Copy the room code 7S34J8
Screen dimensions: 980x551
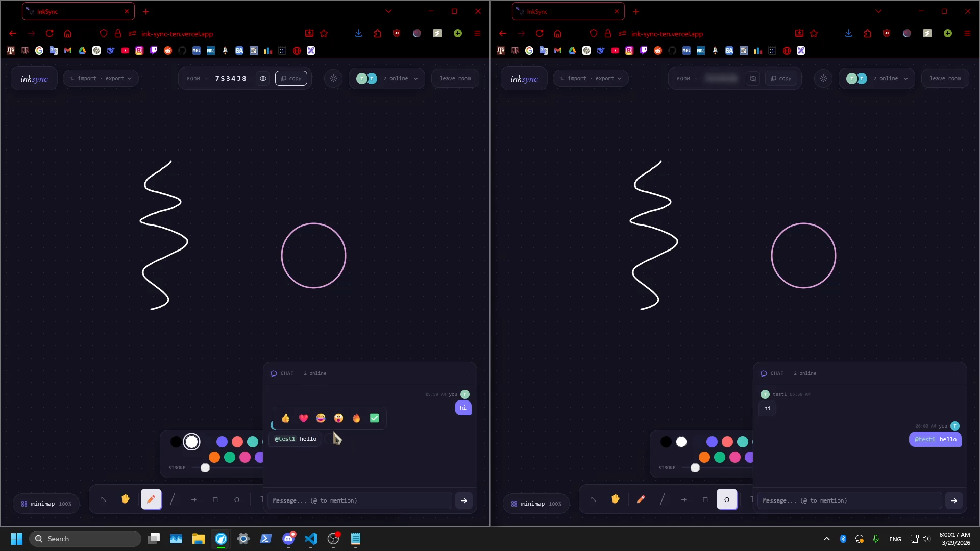click(x=291, y=79)
